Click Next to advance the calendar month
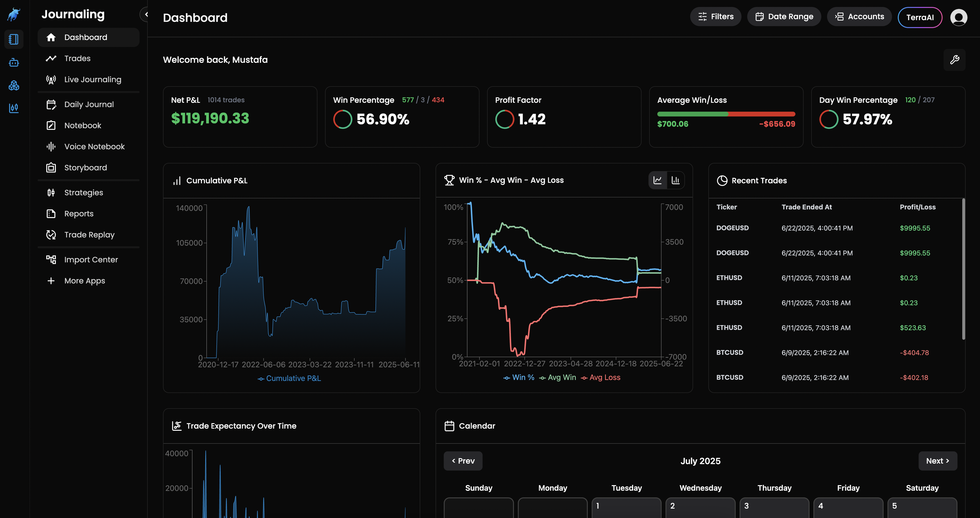The width and height of the screenshot is (980, 518). pyautogui.click(x=938, y=461)
